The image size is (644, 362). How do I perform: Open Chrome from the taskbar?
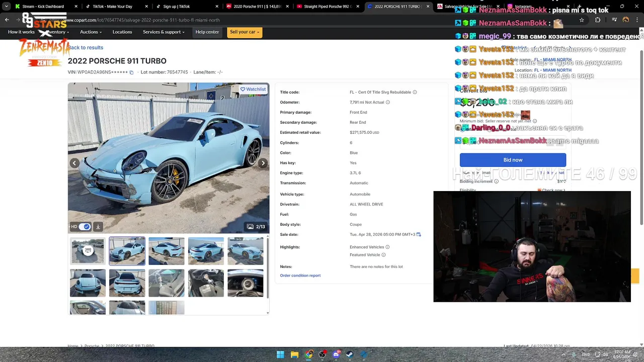308,354
